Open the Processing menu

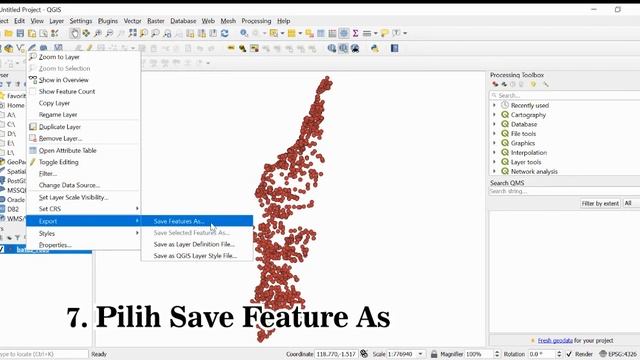pyautogui.click(x=256, y=21)
